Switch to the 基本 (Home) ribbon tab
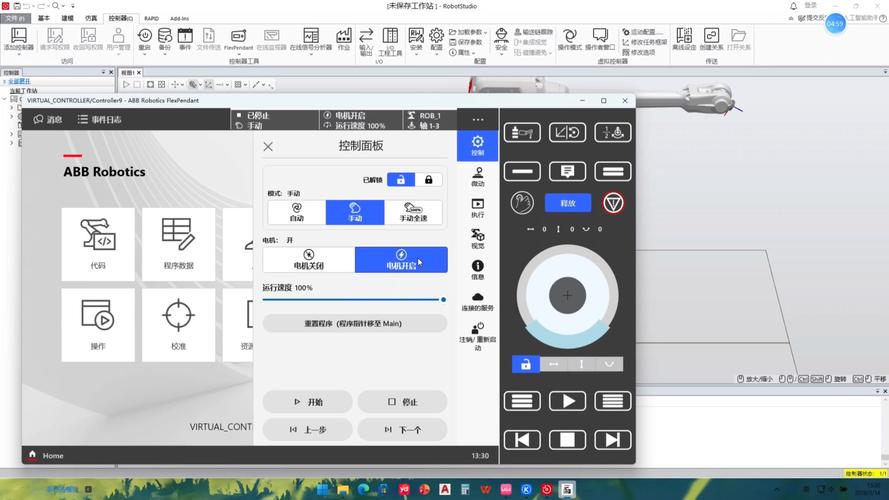The height and width of the screenshot is (500, 889). (x=44, y=18)
